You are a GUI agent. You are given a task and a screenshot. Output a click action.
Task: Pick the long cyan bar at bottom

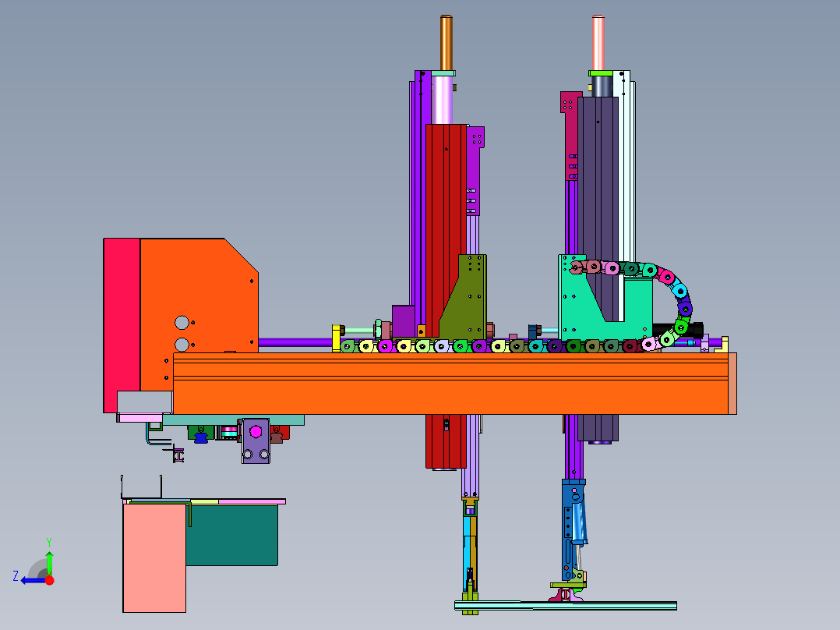565,606
